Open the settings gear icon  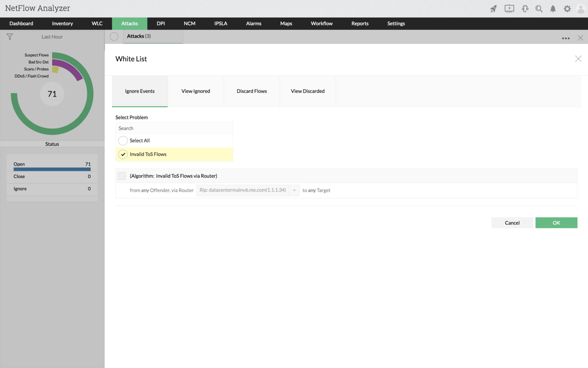click(x=567, y=9)
